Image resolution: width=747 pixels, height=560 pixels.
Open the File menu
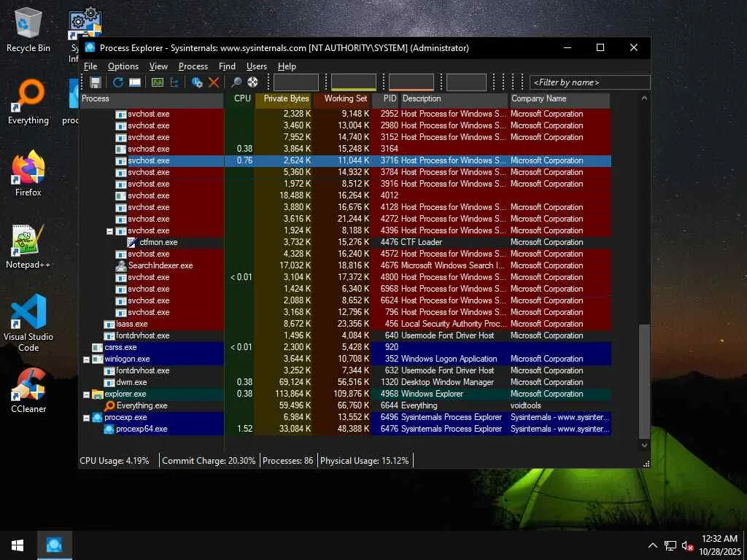90,66
